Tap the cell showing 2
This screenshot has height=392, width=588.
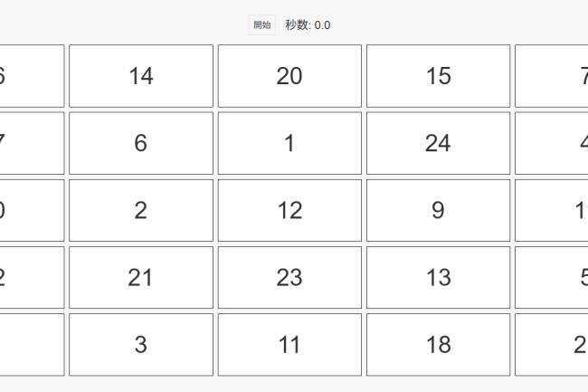click(141, 210)
